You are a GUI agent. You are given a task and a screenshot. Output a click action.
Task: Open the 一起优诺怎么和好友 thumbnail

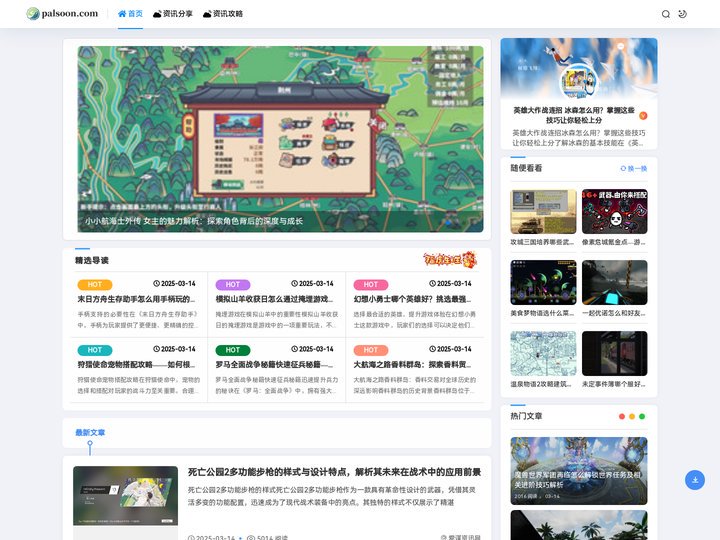pos(614,282)
